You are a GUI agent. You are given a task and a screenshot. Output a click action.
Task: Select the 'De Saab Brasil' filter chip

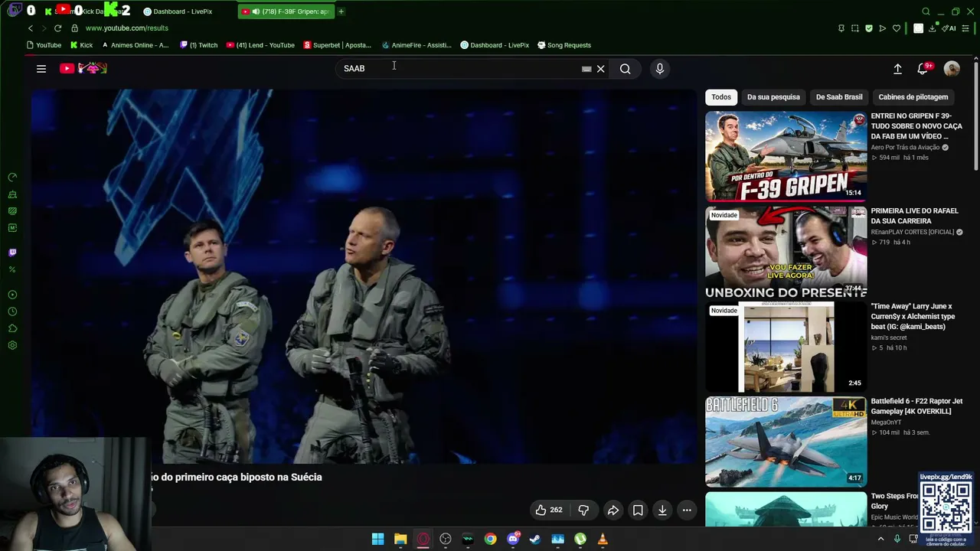[839, 97]
